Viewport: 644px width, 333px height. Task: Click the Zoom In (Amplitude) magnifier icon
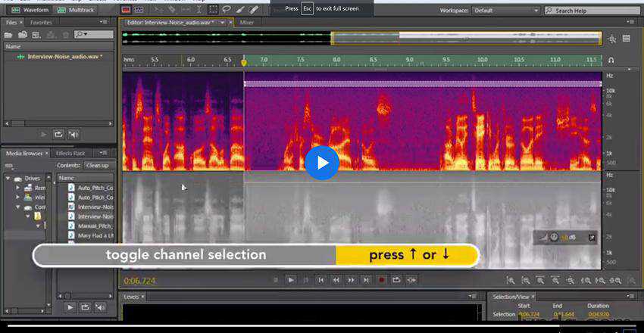[511, 280]
